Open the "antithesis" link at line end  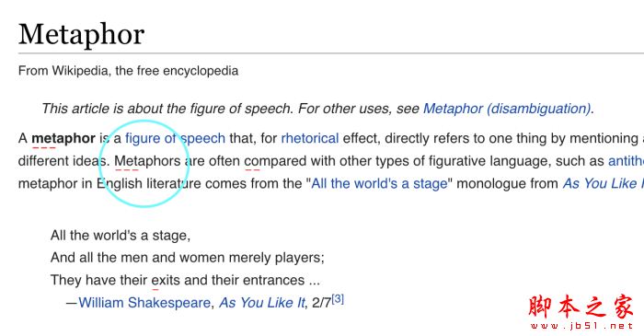point(626,161)
